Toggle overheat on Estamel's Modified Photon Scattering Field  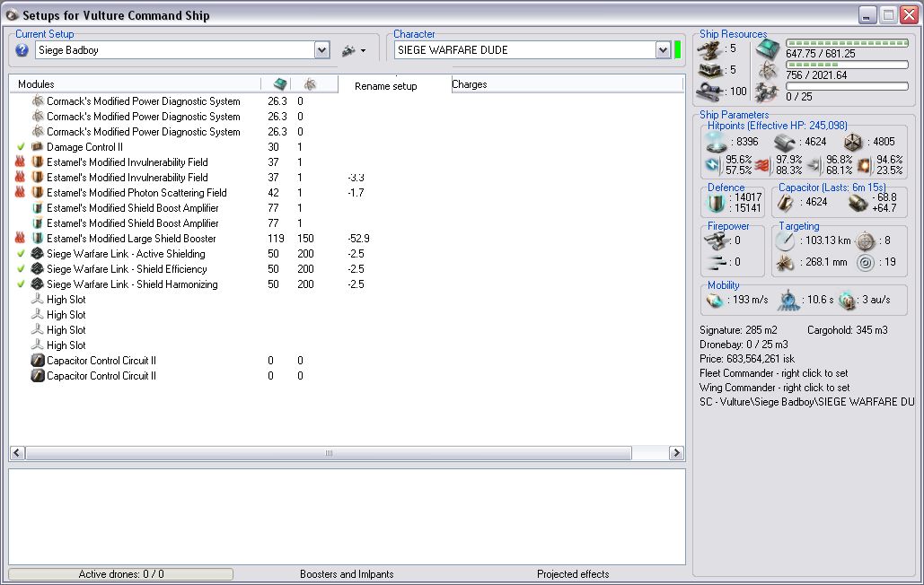click(x=20, y=192)
